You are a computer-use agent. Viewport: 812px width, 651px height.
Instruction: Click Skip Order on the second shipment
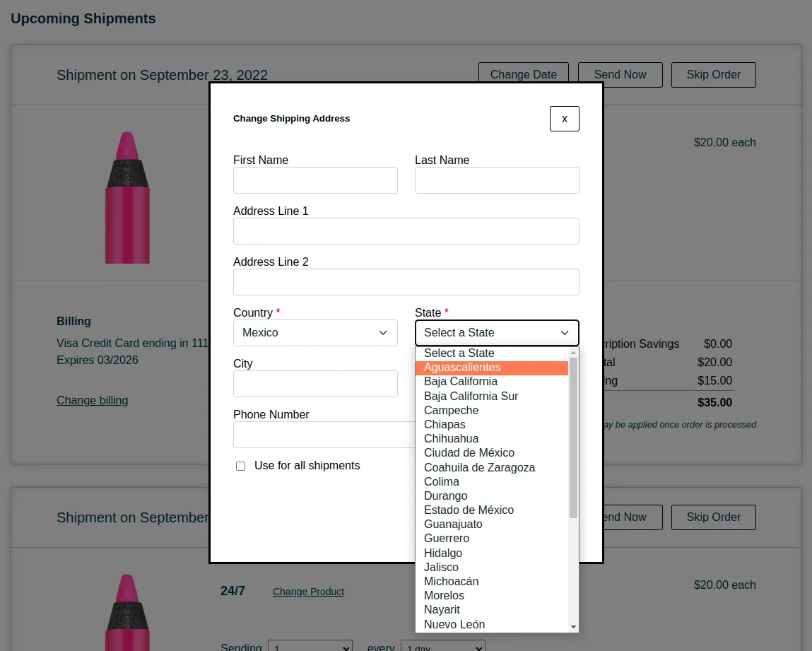[714, 517]
